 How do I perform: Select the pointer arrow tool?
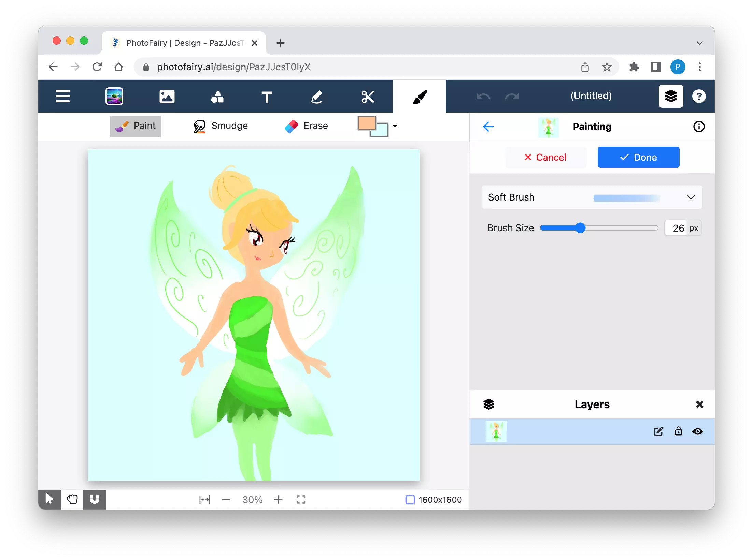[x=49, y=499]
